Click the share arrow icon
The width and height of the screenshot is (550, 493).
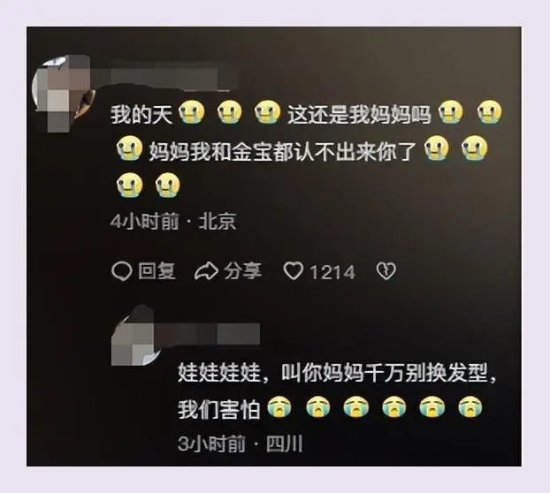tap(207, 272)
